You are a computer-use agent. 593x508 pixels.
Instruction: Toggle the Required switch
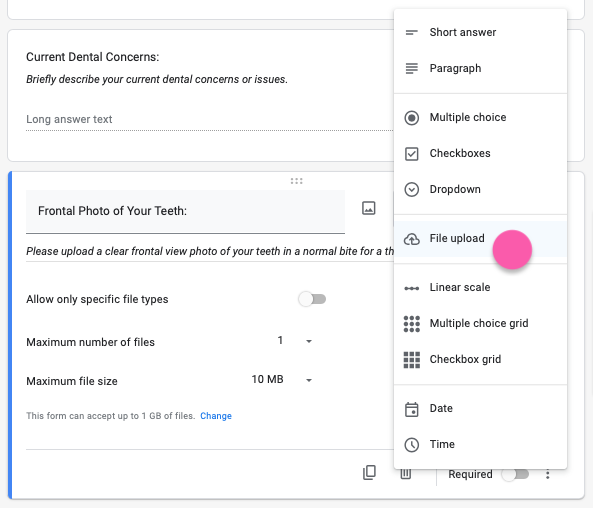(x=515, y=474)
